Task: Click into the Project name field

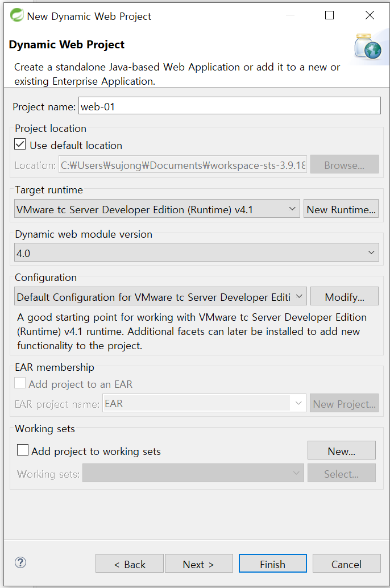Action: tap(230, 106)
